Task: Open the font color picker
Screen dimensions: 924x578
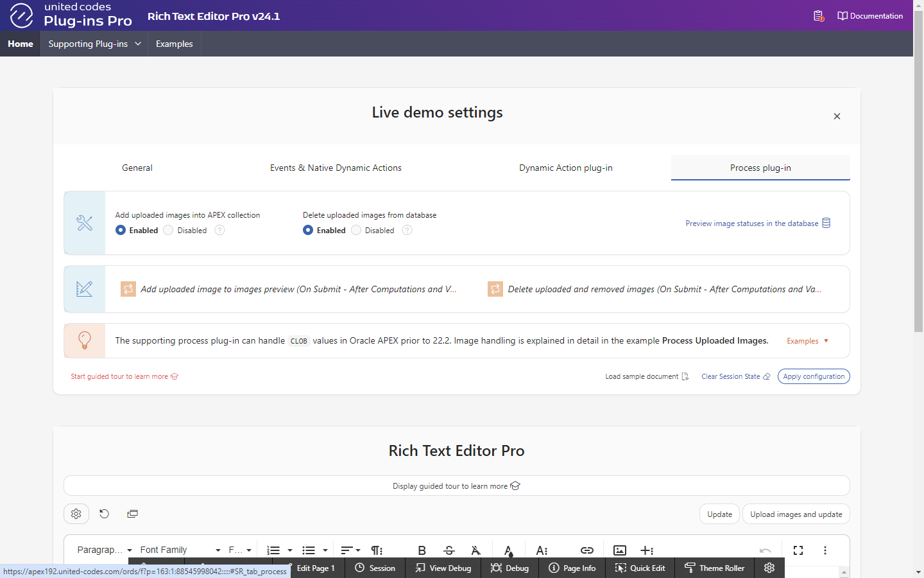Action: click(508, 550)
